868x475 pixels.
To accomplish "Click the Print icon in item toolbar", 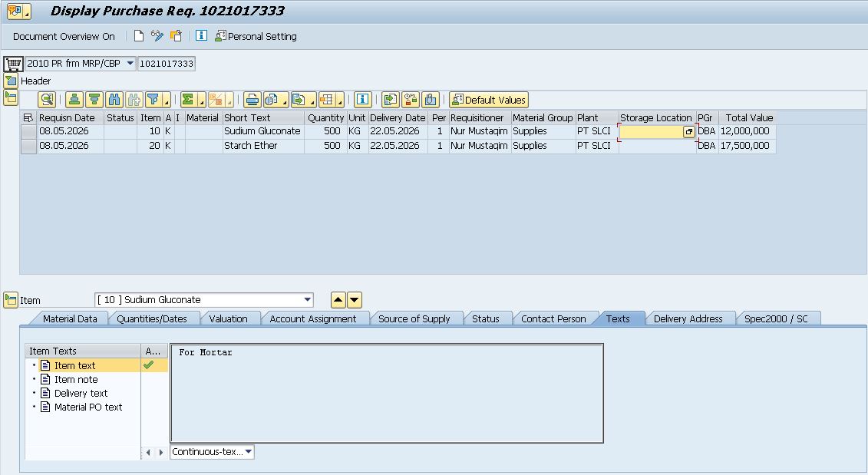I will (252, 100).
